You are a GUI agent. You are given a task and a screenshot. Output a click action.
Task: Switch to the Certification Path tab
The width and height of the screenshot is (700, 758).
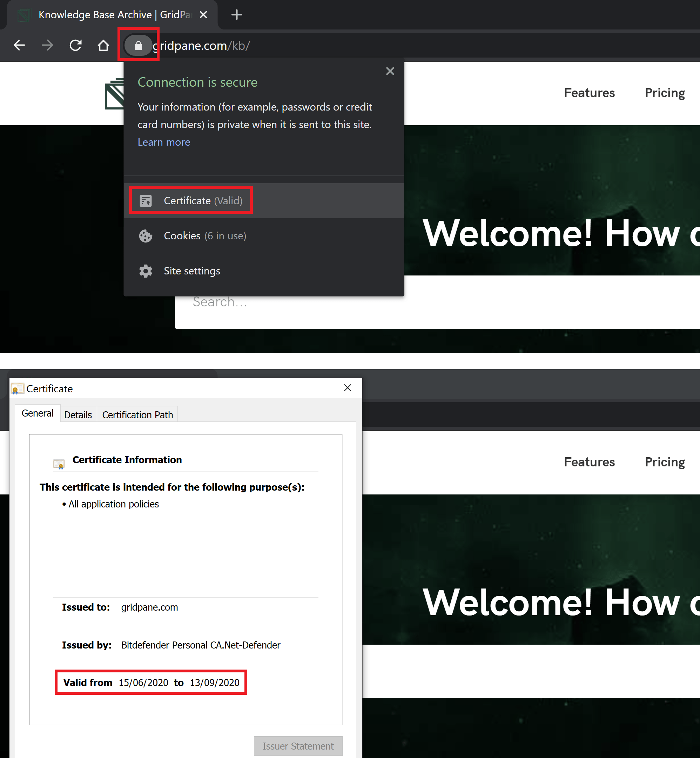137,415
